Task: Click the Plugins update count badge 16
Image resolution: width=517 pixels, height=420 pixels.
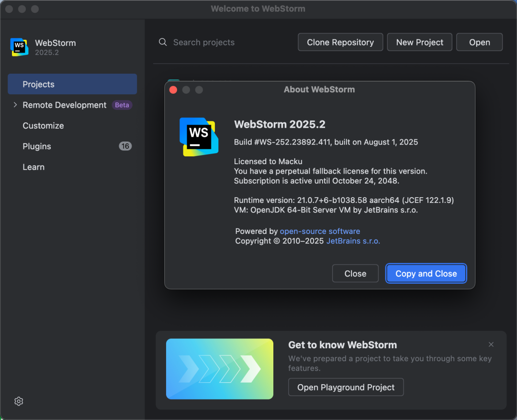Action: pyautogui.click(x=125, y=146)
